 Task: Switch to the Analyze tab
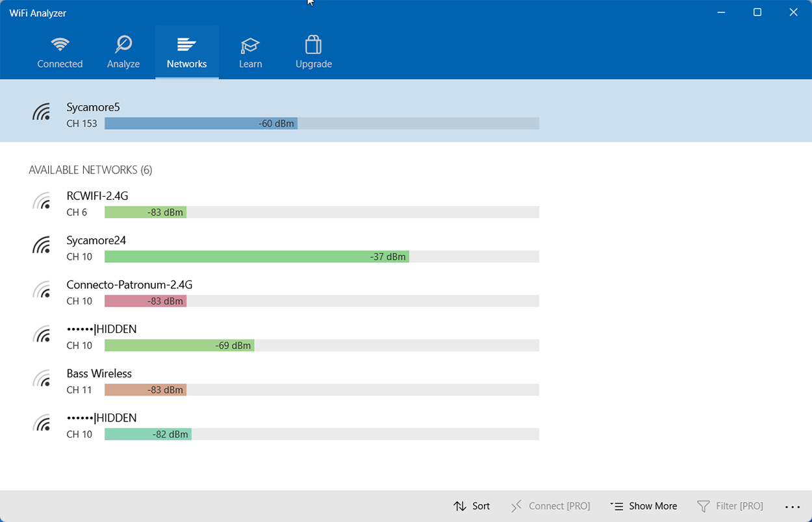click(123, 53)
